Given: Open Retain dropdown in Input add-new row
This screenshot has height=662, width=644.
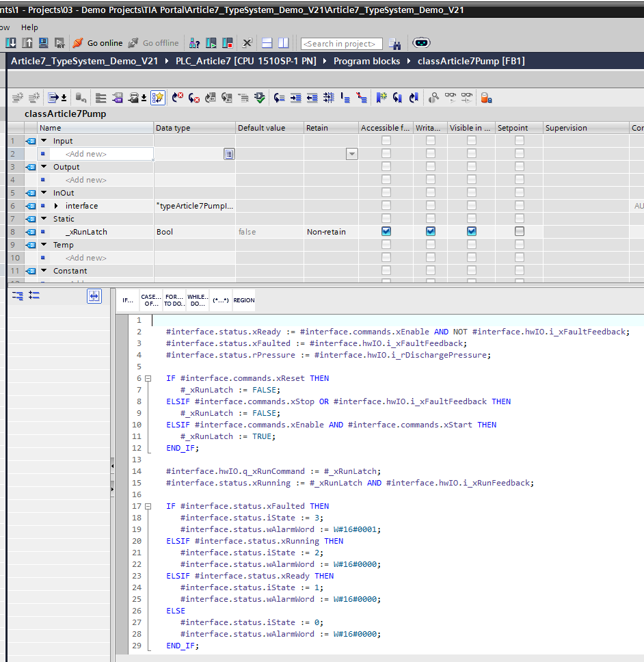Looking at the screenshot, I should 352,154.
